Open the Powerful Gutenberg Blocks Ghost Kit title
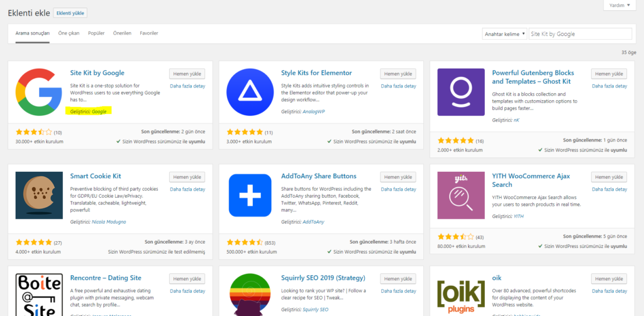 pyautogui.click(x=533, y=77)
